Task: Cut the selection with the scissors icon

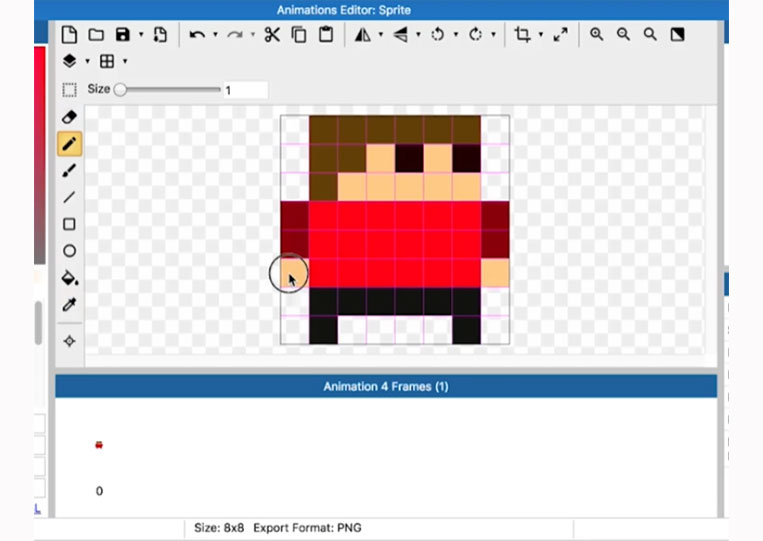Action: click(272, 35)
